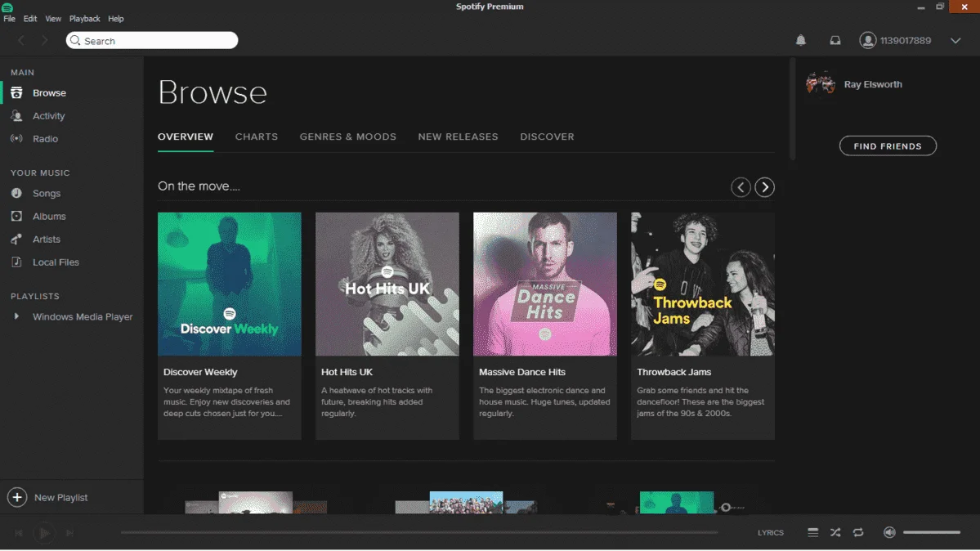Expand the account dropdown arrow
The width and height of the screenshot is (980, 551).
955,41
